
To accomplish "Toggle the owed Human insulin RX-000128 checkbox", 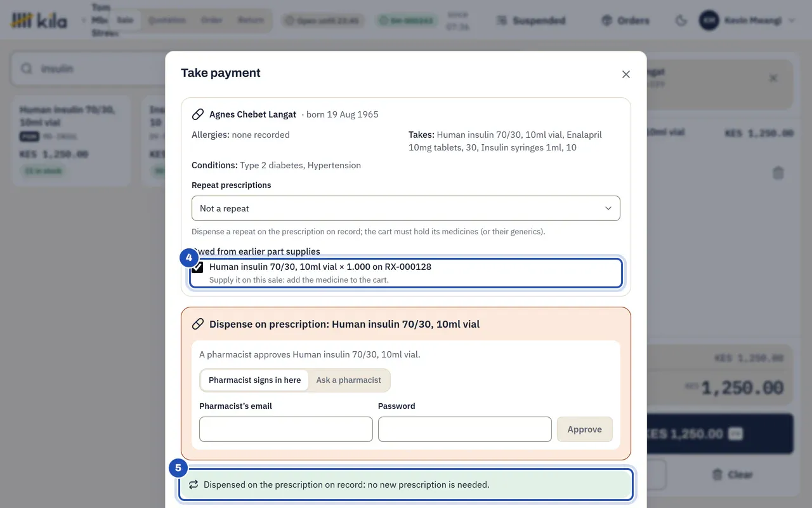I will pos(198,267).
